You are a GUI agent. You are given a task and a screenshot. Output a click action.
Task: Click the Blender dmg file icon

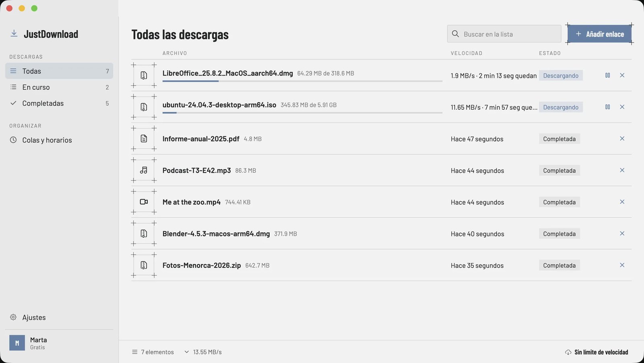pyautogui.click(x=144, y=234)
